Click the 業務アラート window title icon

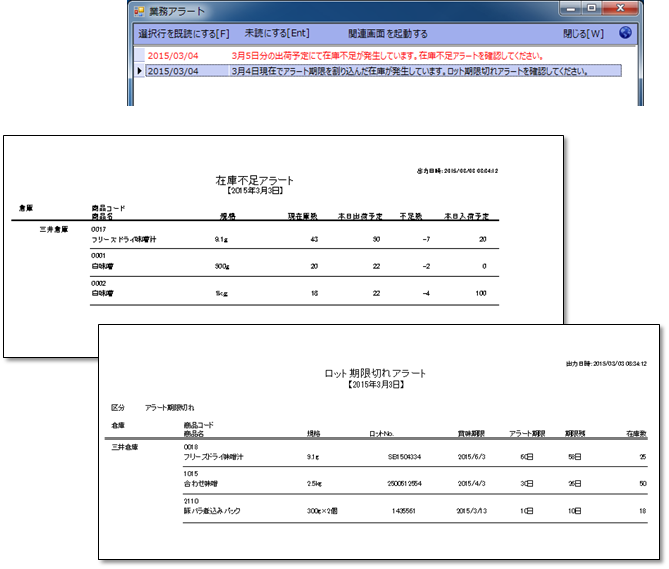(x=139, y=11)
